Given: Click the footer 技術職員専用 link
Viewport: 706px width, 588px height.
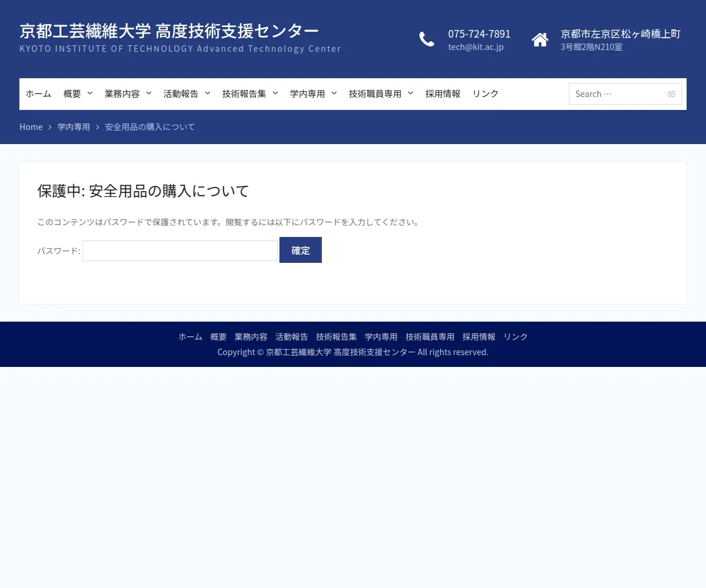Looking at the screenshot, I should (x=430, y=337).
